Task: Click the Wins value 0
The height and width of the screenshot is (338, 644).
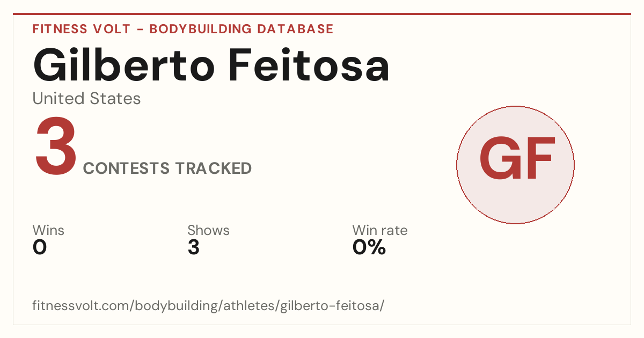Action: point(40,247)
